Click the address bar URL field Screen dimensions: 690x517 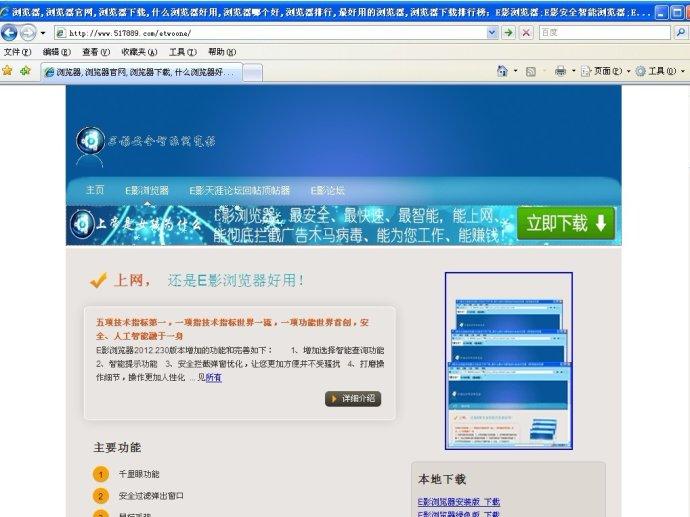click(271, 33)
